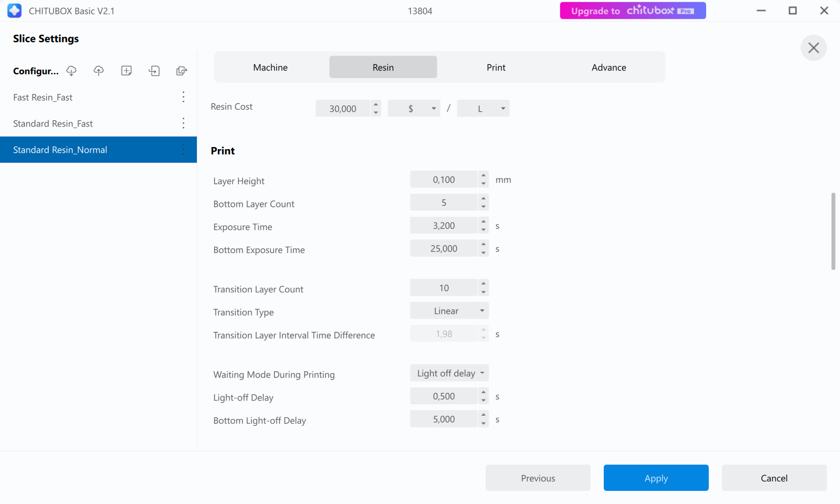Click the Layer Height input field

[x=444, y=180]
